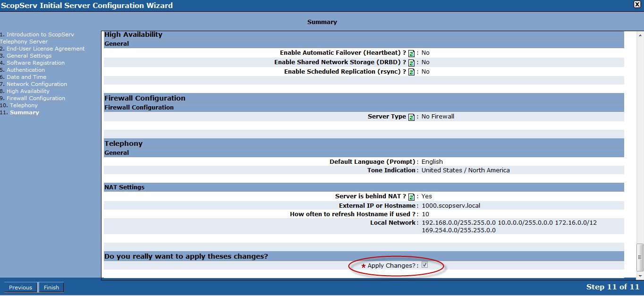The height and width of the screenshot is (296, 644).
Task: Click External IP value 1000.scopserv.local
Action: coord(451,205)
